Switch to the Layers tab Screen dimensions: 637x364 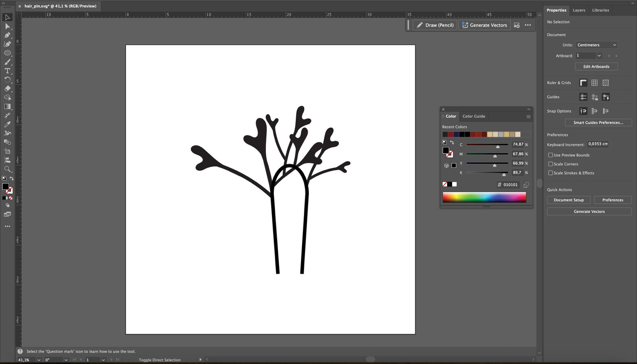pos(578,10)
